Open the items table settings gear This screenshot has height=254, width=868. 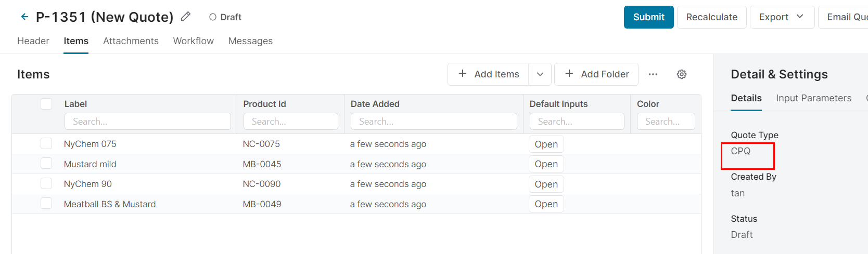pyautogui.click(x=681, y=74)
